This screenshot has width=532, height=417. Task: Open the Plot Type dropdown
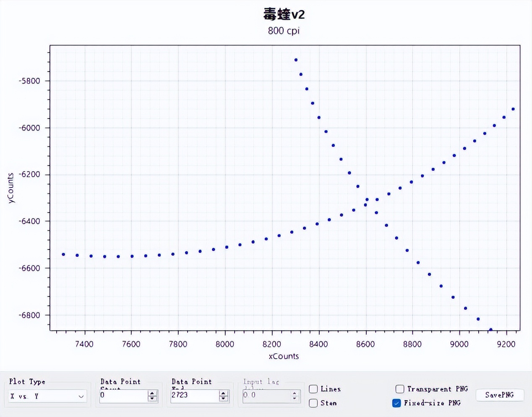[82, 396]
